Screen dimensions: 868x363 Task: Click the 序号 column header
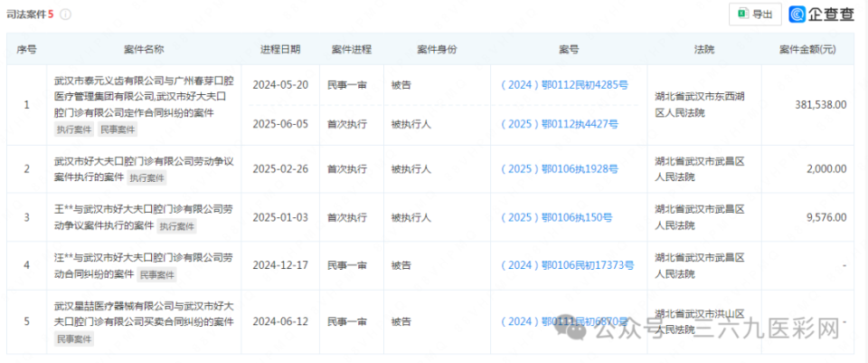[x=26, y=49]
